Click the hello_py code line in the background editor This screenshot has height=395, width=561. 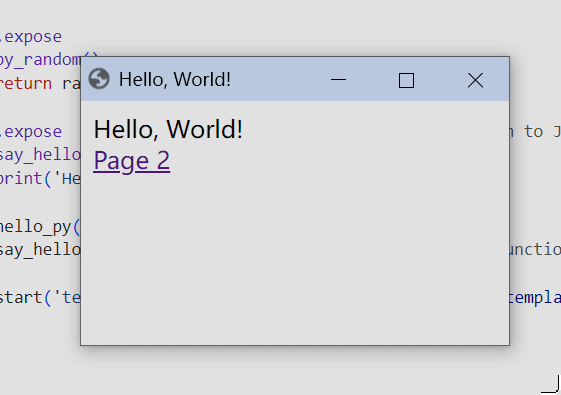point(40,227)
